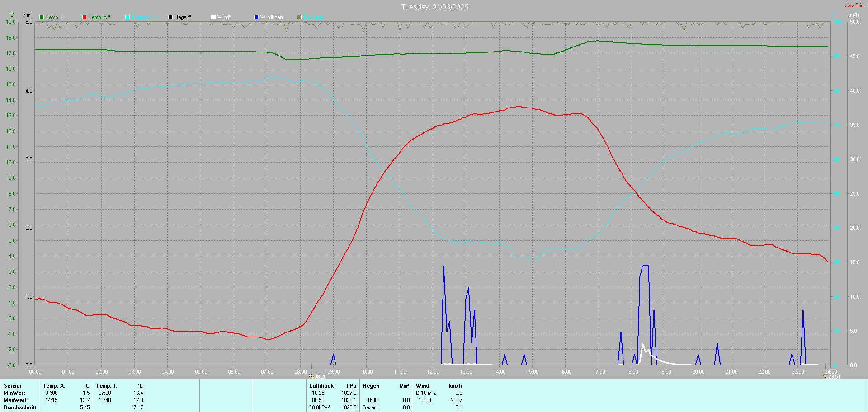Click the wind max time '18:20'

point(425,400)
